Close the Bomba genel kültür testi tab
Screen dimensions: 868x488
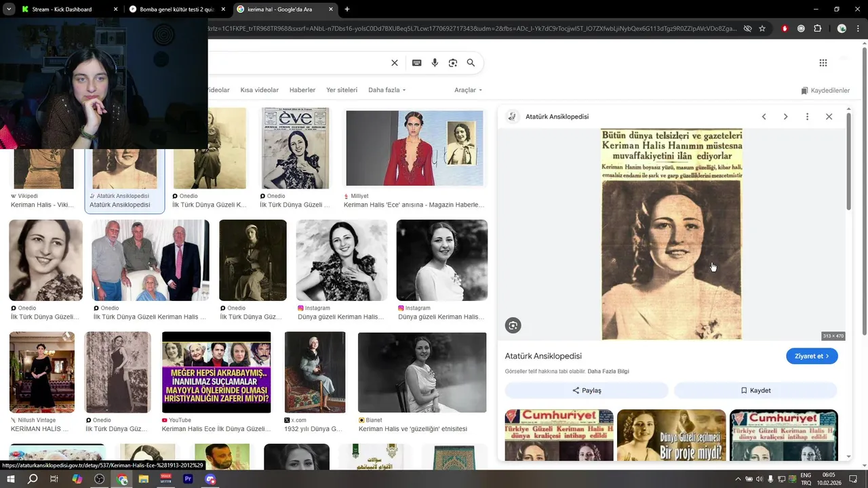click(x=223, y=9)
